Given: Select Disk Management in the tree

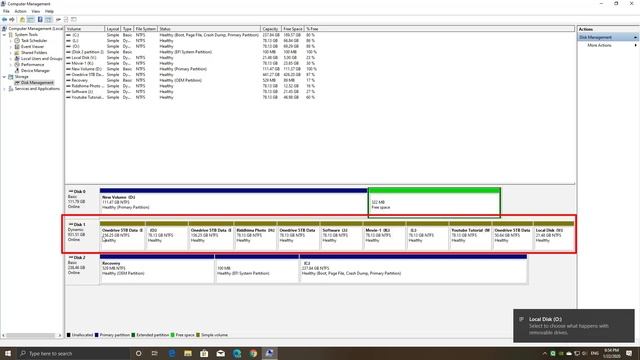Looking at the screenshot, I should coord(36,82).
